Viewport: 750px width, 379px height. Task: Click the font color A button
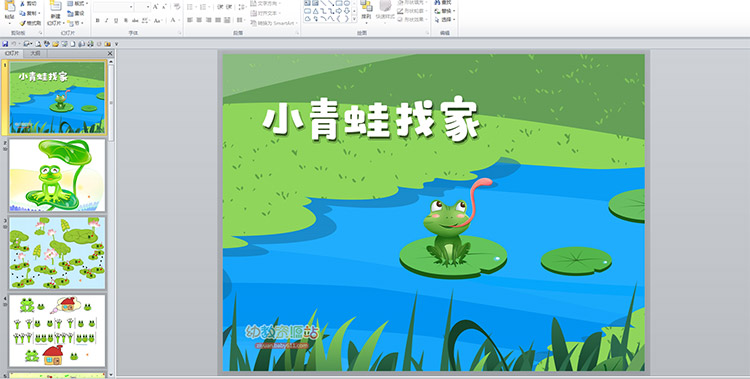tap(173, 21)
